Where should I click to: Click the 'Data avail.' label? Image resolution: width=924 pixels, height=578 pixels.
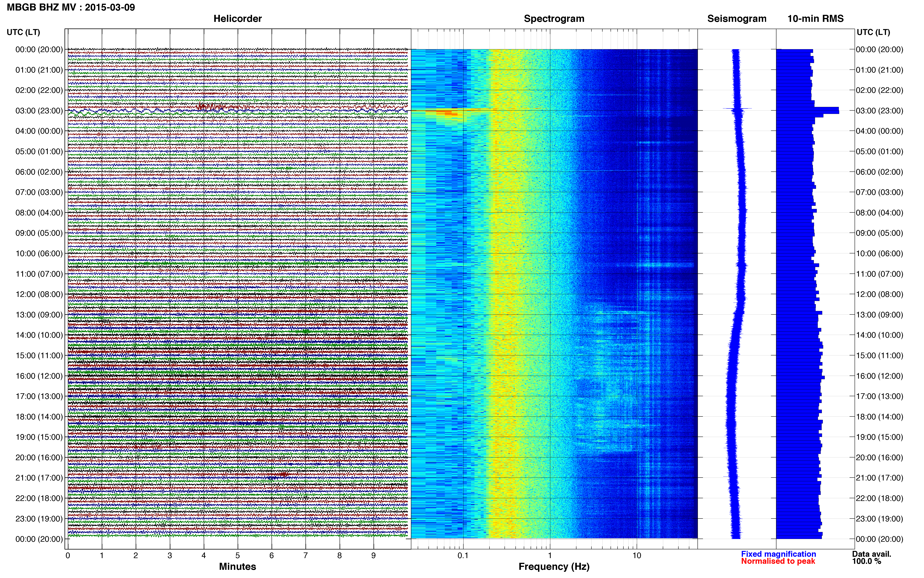pos(872,554)
